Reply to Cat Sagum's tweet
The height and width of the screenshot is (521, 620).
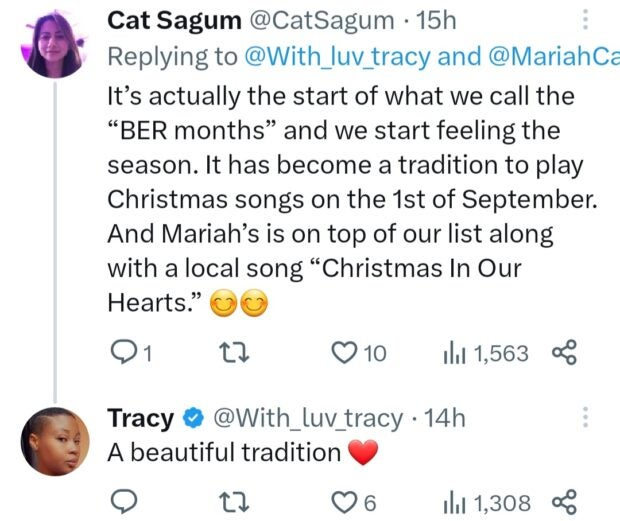131,352
